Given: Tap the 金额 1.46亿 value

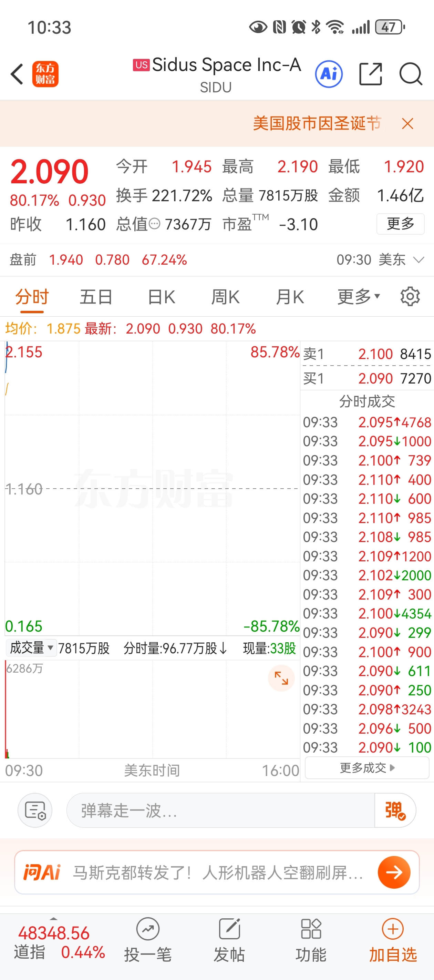Looking at the screenshot, I should 400,195.
